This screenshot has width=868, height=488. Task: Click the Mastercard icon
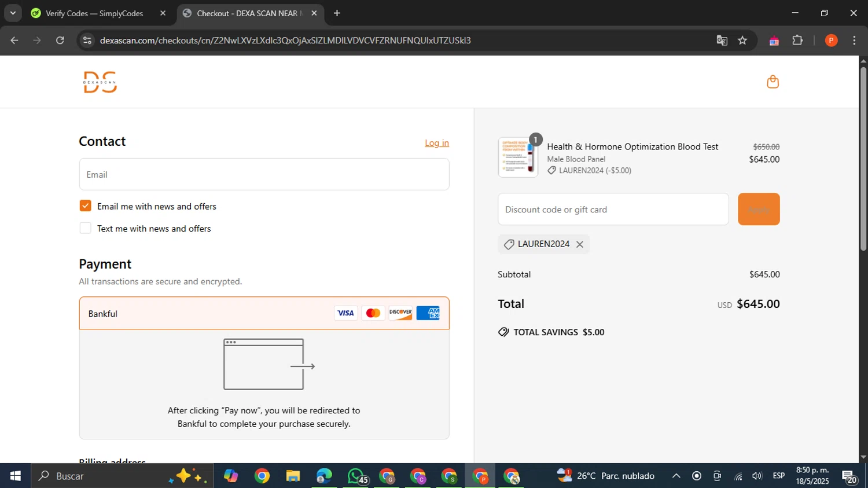(373, 313)
